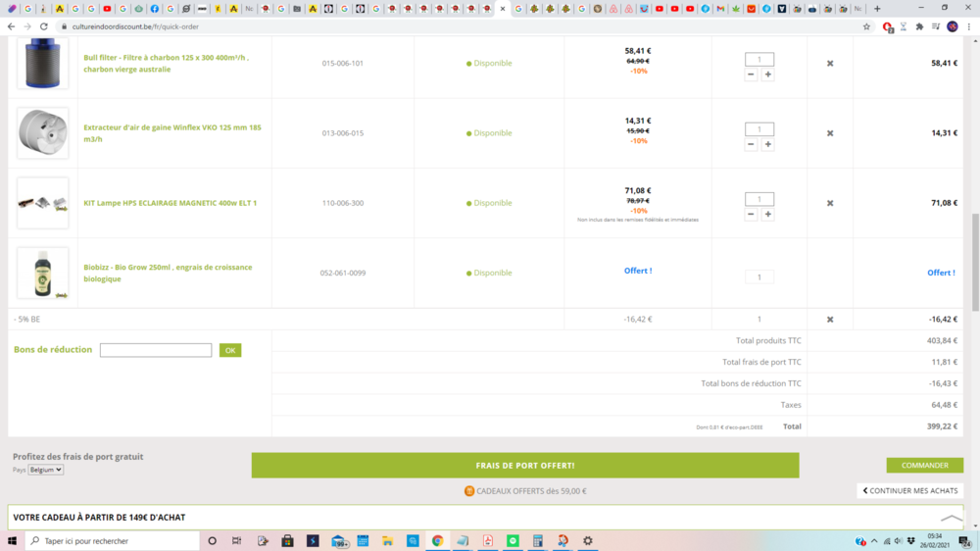Open Bull filter product link
The image size is (980, 551).
pyautogui.click(x=167, y=63)
